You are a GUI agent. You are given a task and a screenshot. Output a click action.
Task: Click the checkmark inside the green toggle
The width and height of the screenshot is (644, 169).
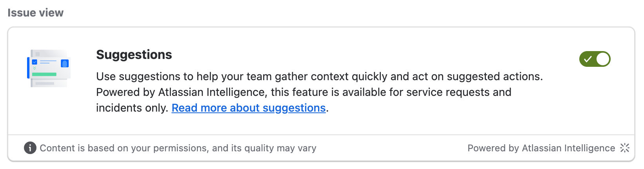[588, 59]
